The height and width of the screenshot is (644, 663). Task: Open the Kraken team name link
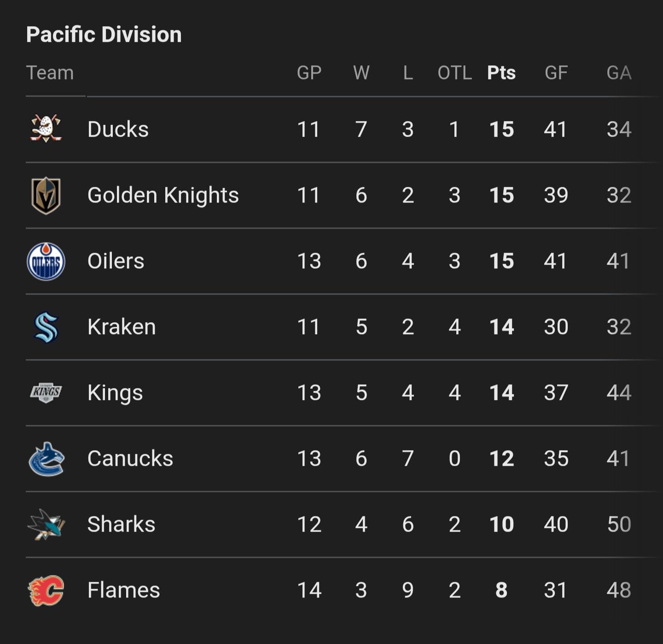coord(122,327)
